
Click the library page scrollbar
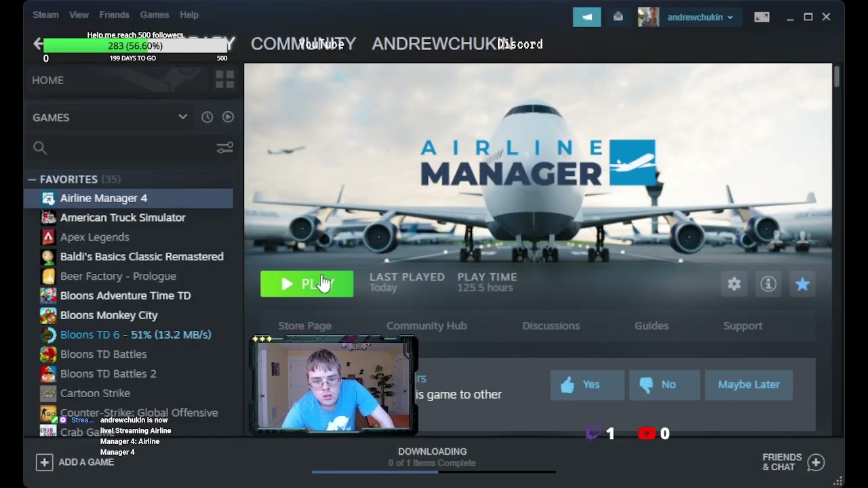(x=837, y=76)
